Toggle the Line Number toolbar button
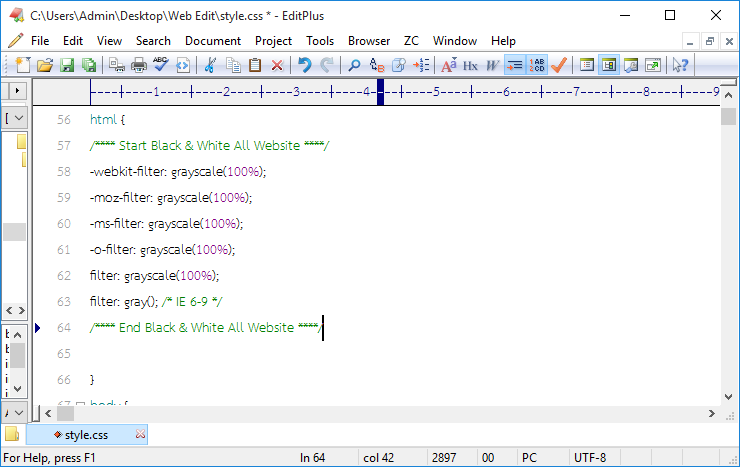This screenshot has width=740, height=467. pyautogui.click(x=537, y=65)
